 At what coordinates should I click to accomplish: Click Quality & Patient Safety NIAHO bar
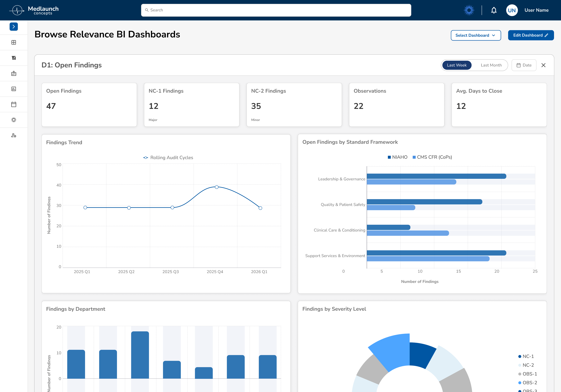click(424, 202)
